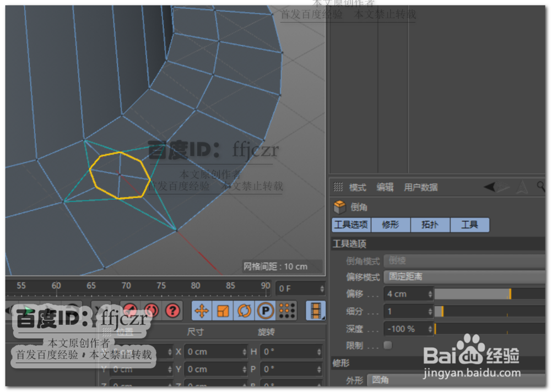Click the Y size 0 cm field

[216, 369]
